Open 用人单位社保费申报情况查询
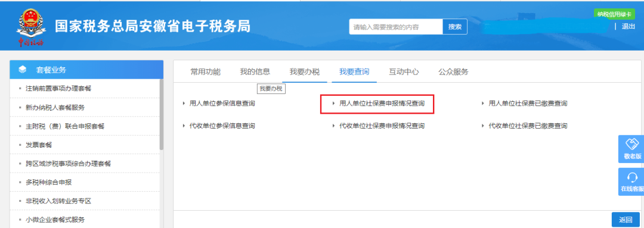644x228 pixels. 382,104
